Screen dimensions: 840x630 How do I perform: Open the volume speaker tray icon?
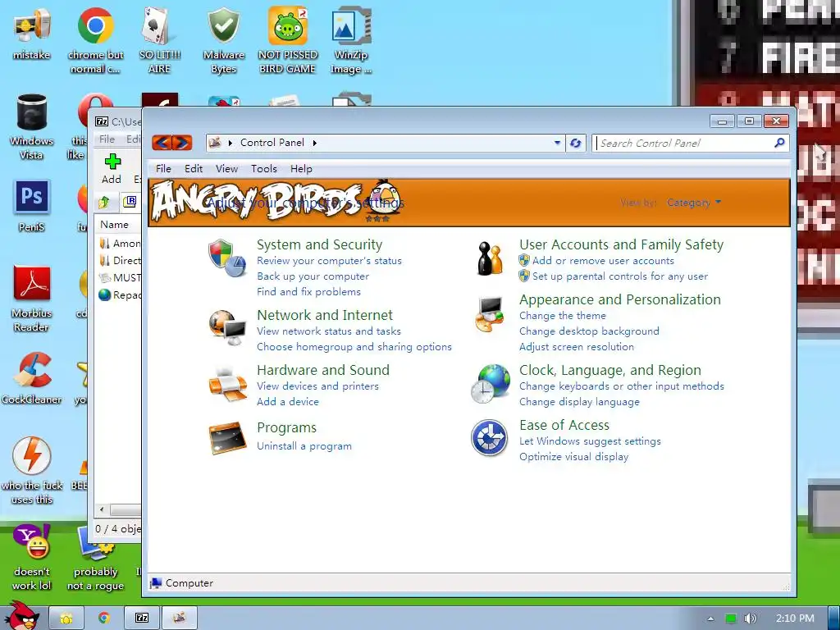(x=751, y=619)
